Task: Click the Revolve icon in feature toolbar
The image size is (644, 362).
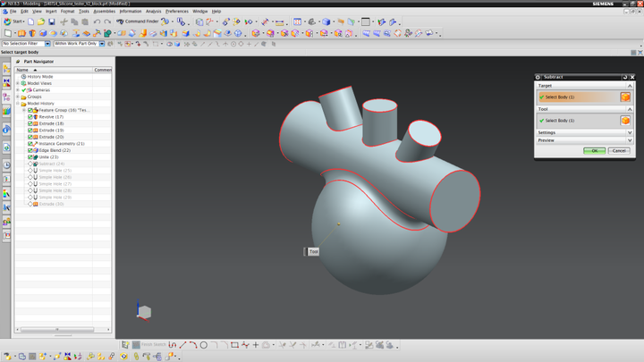Action: [32, 33]
